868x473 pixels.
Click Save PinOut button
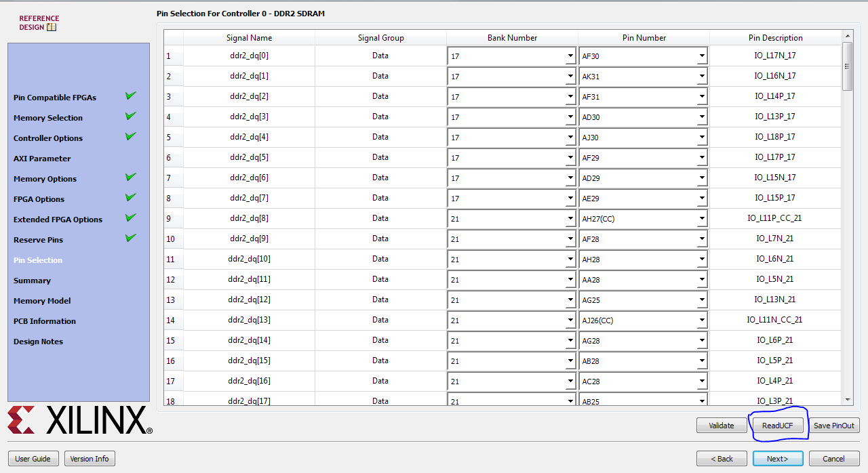834,426
